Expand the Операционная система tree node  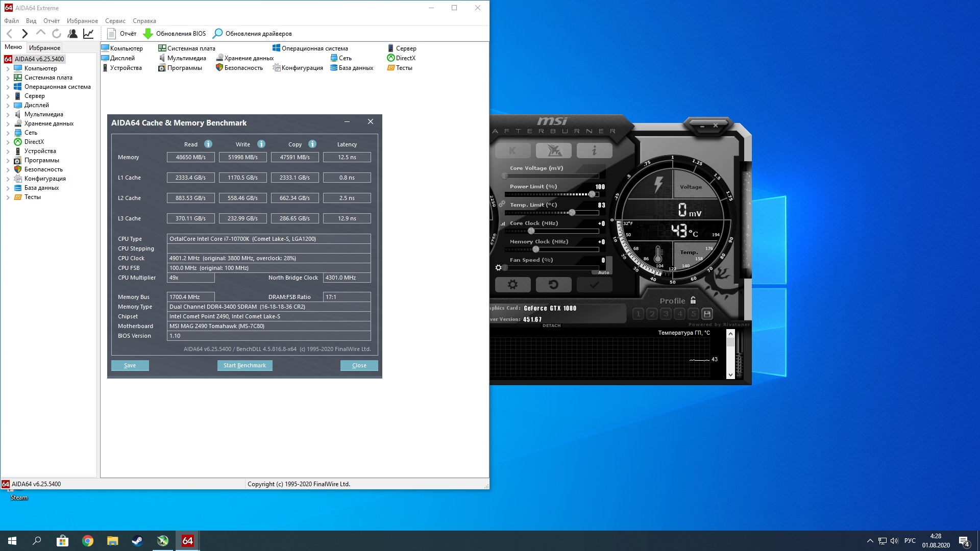(x=8, y=87)
